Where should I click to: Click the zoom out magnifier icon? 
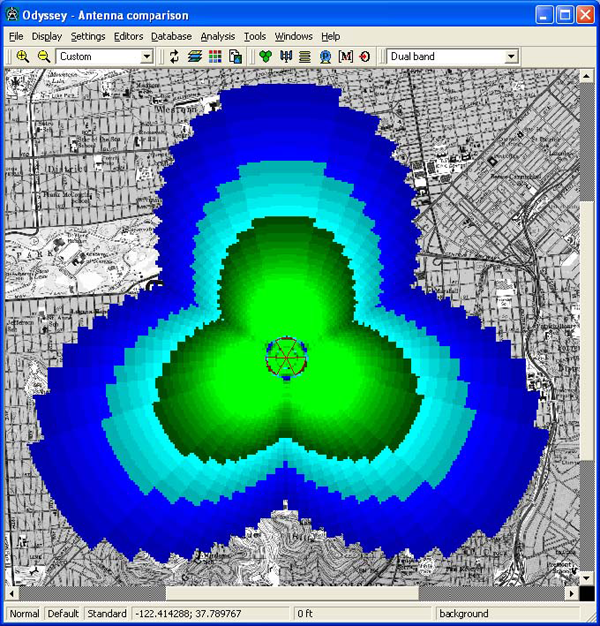43,57
